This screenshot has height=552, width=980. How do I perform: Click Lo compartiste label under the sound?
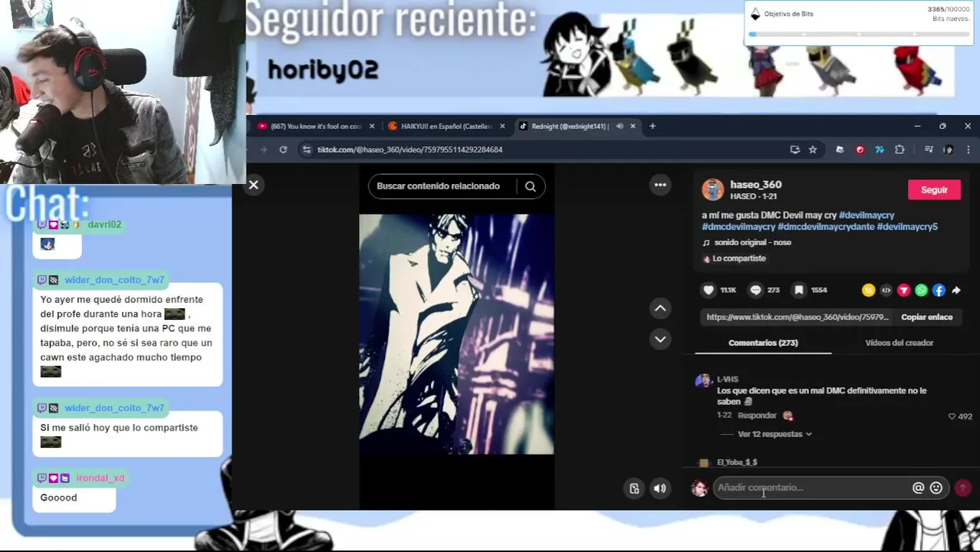click(739, 258)
